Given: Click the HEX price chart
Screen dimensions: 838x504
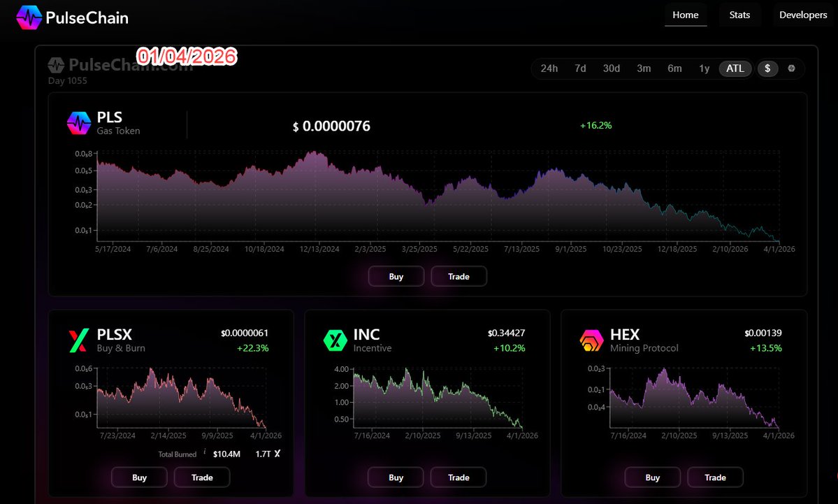Looking at the screenshot, I should (694, 397).
